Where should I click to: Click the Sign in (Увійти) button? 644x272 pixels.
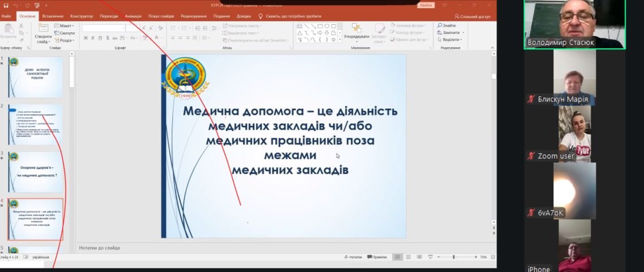click(x=426, y=5)
